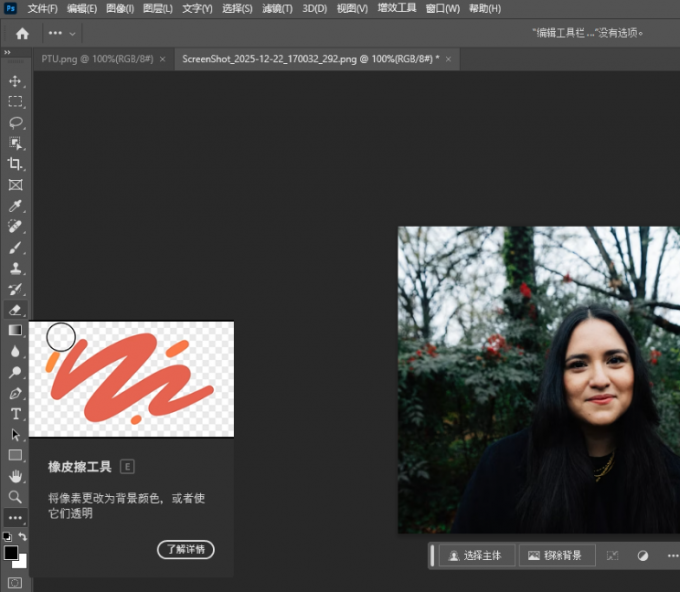Select the Type tool

point(15,414)
